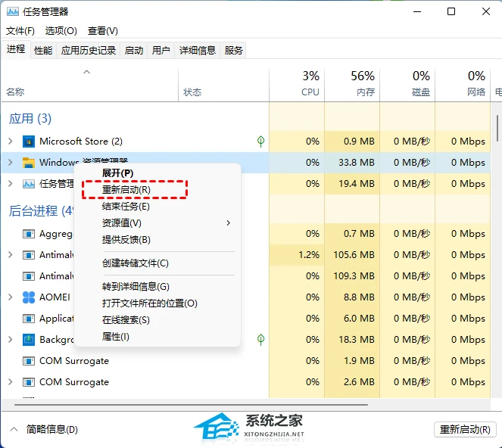Expand the second COM Surrogate row
This screenshot has height=448, width=502.
click(11, 381)
